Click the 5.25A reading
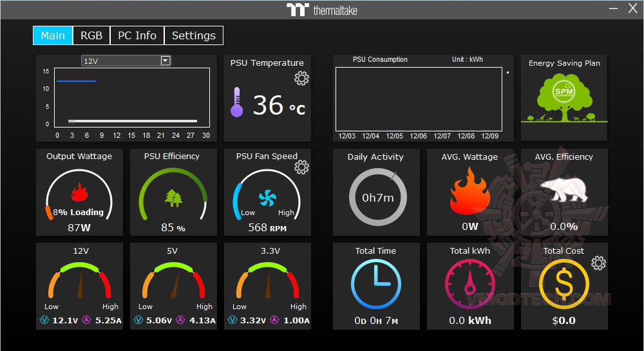This screenshot has width=644, height=351. click(x=108, y=321)
